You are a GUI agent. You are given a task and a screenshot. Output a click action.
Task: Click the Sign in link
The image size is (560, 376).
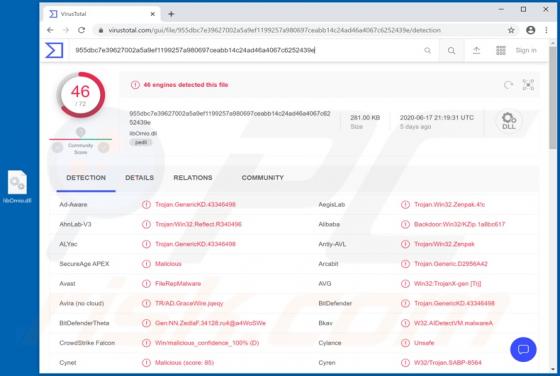[x=526, y=50]
